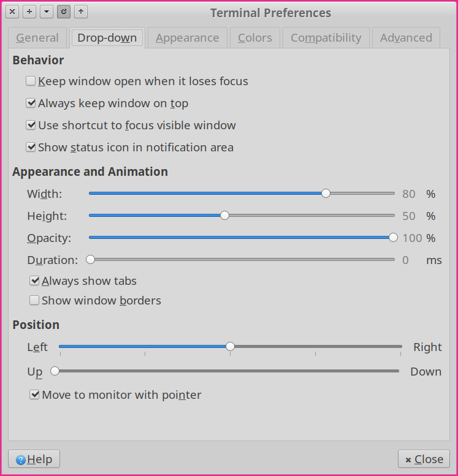Go to the Advanced tab

pos(406,37)
